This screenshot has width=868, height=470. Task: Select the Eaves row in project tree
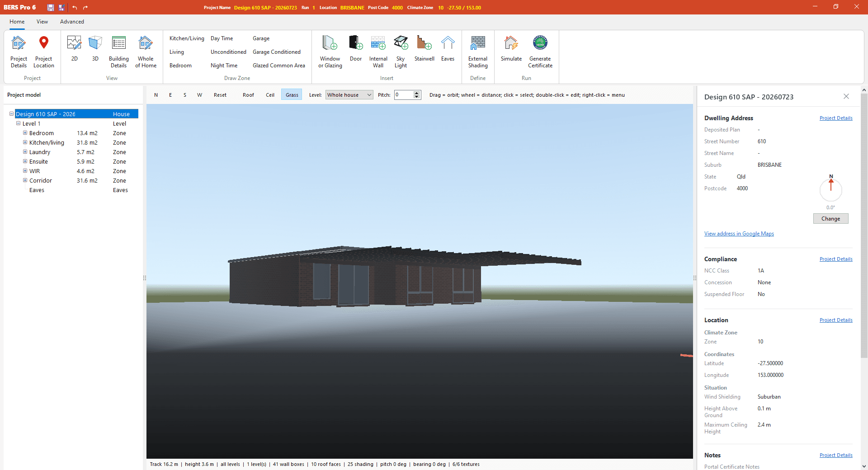point(76,190)
